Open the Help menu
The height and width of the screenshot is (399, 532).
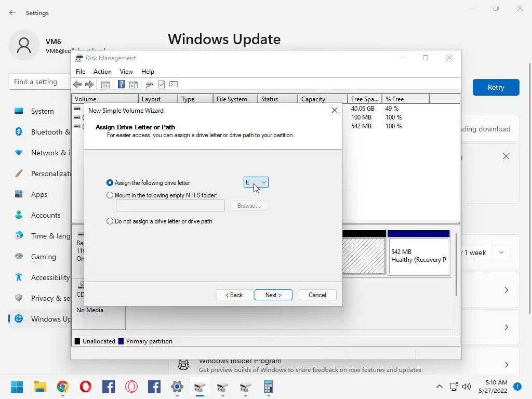click(148, 72)
